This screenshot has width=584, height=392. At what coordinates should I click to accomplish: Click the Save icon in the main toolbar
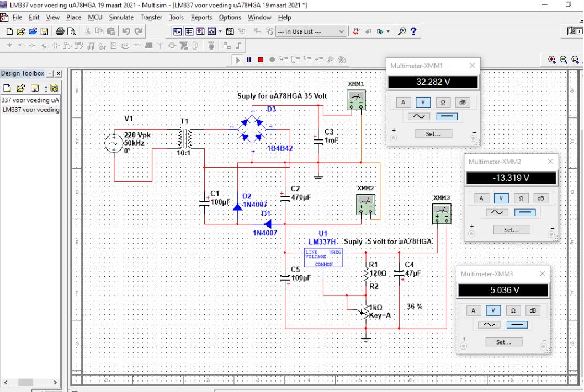[x=44, y=31]
